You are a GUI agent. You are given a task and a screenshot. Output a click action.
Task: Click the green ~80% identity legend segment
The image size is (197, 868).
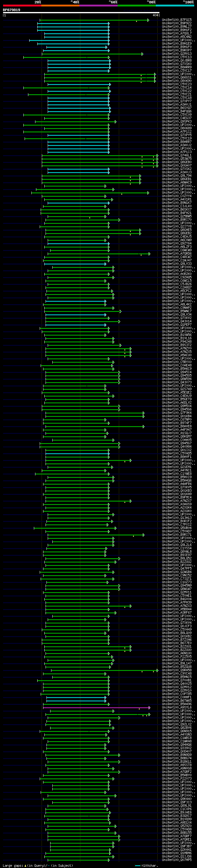[137, 6]
